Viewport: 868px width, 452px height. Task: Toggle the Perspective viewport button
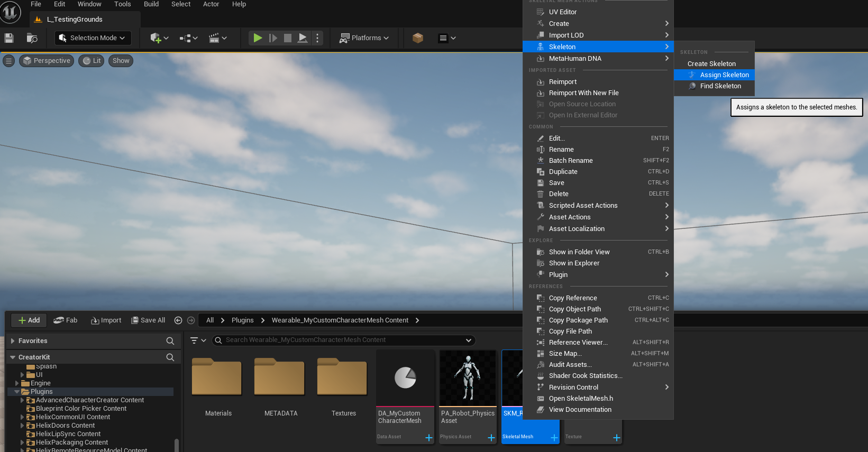click(x=47, y=61)
